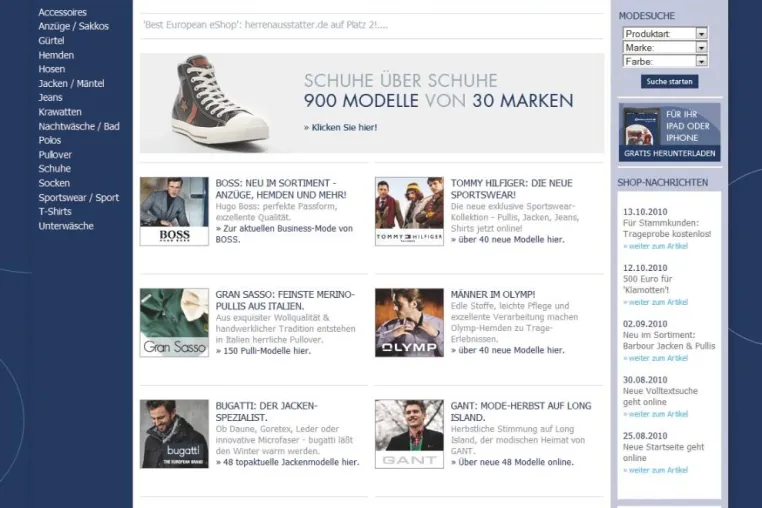Open the Accessoires category
Image resolution: width=762 pixels, height=508 pixels.
pos(62,12)
